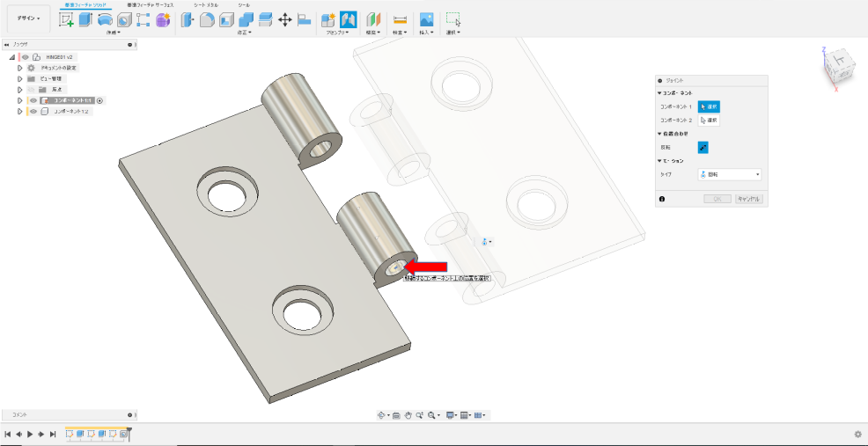Open the Create group dropdown menu
Image resolution: width=868 pixels, height=446 pixels.
(x=113, y=33)
